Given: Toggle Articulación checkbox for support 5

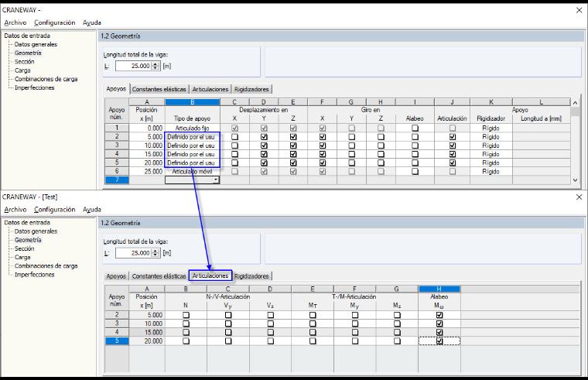Looking at the screenshot, I should 453,163.
